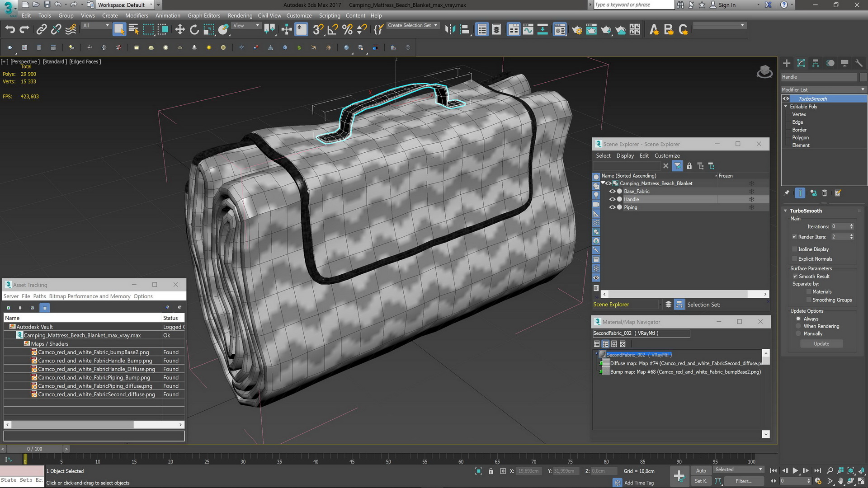Collapse the Camping_Mattress_Beach_Blanket tree node

[603, 183]
